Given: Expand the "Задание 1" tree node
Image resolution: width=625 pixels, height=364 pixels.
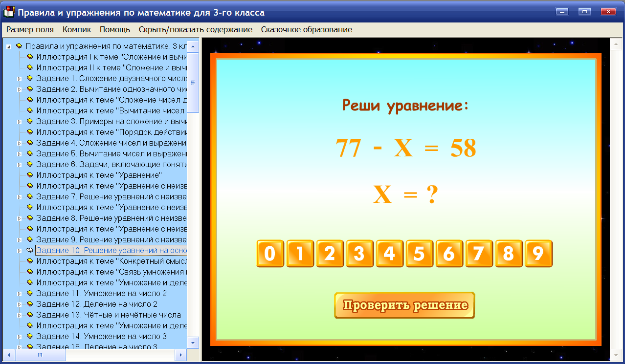Looking at the screenshot, I should click(20, 78).
